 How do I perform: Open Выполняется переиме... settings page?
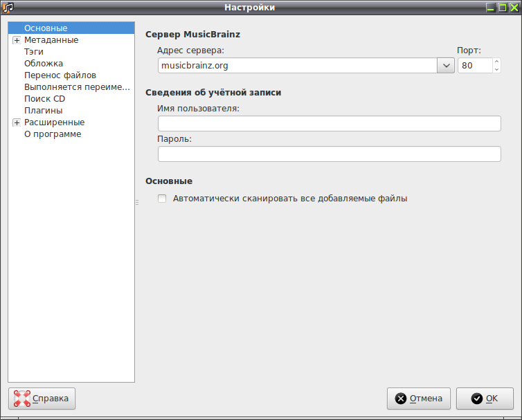click(77, 87)
